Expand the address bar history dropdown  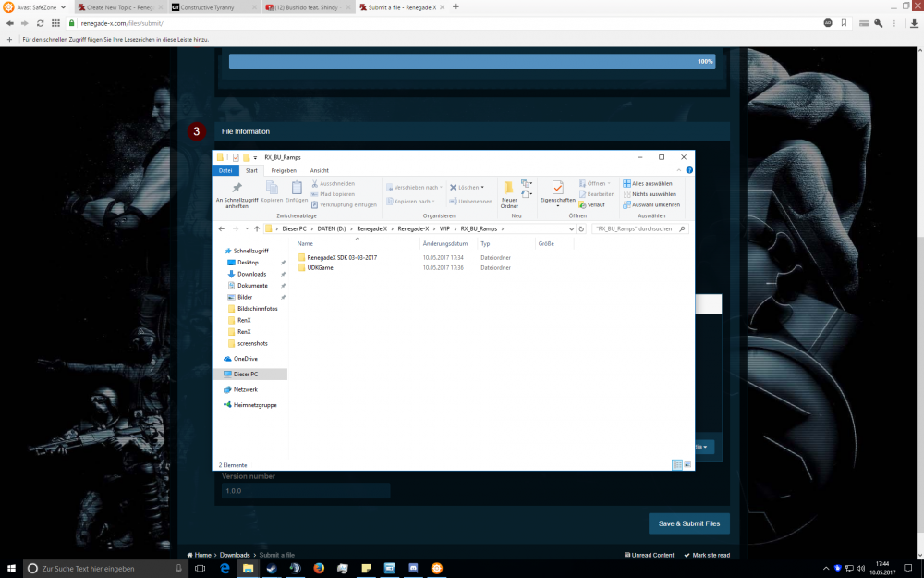click(x=571, y=228)
